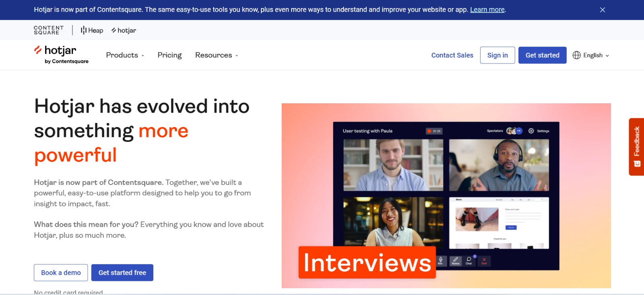Open the Contact Sales link

coord(452,55)
